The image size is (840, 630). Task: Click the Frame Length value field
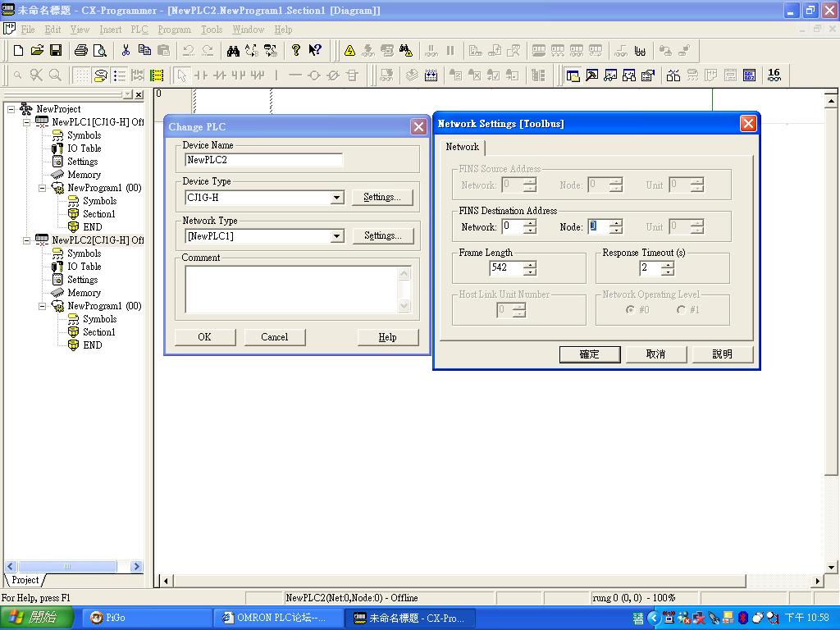point(506,268)
